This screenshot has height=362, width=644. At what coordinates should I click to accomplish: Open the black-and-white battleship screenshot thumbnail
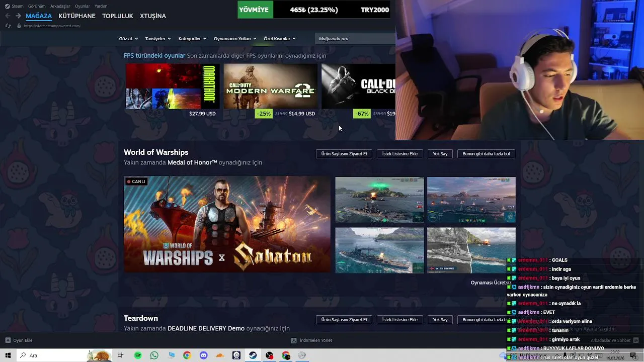pyautogui.click(x=471, y=250)
